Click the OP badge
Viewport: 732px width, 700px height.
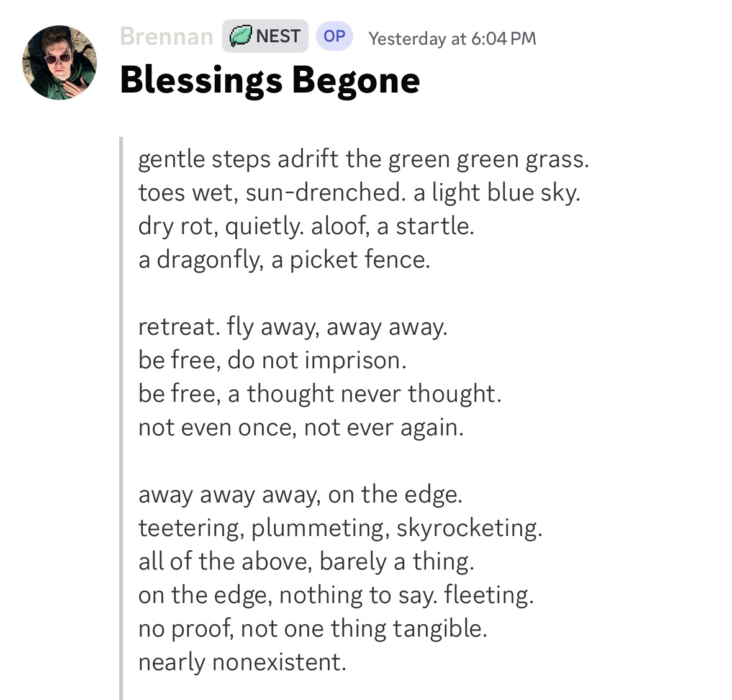(x=334, y=37)
